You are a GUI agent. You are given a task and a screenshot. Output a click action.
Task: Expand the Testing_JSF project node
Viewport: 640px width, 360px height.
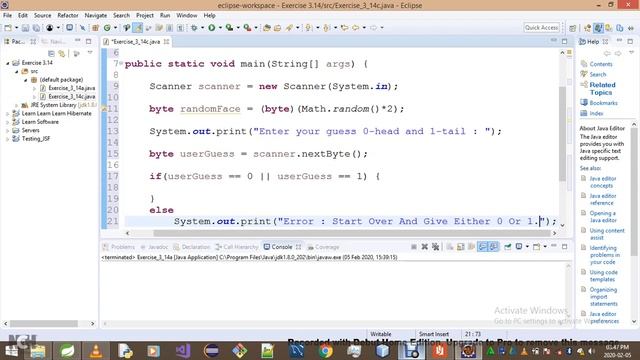8,139
